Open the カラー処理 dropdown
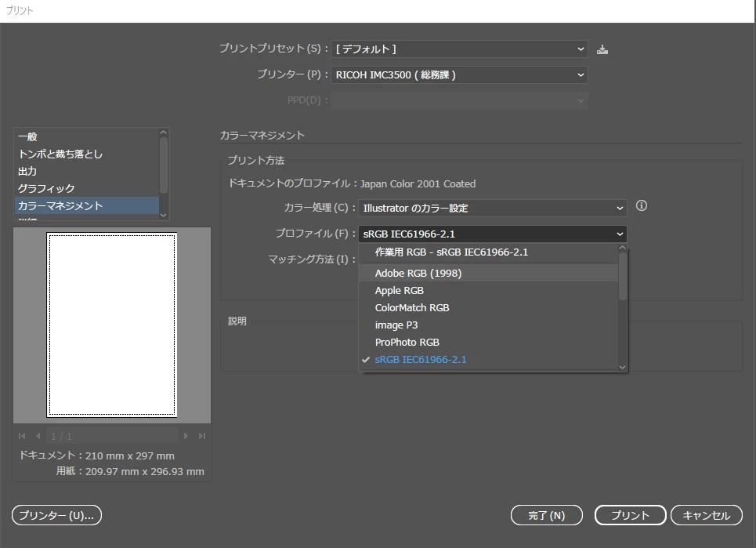The height and width of the screenshot is (548, 756). pos(492,209)
